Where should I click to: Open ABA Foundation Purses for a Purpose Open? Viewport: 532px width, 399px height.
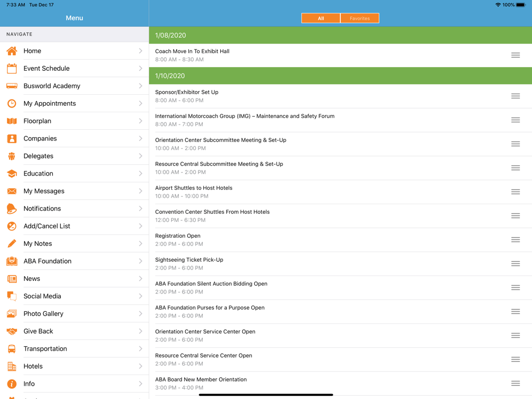[x=340, y=312]
